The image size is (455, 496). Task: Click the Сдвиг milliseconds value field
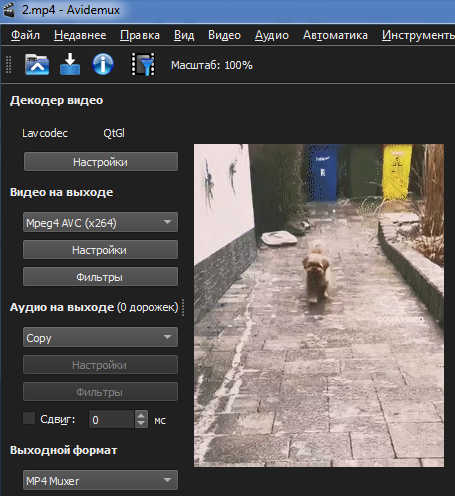(112, 419)
